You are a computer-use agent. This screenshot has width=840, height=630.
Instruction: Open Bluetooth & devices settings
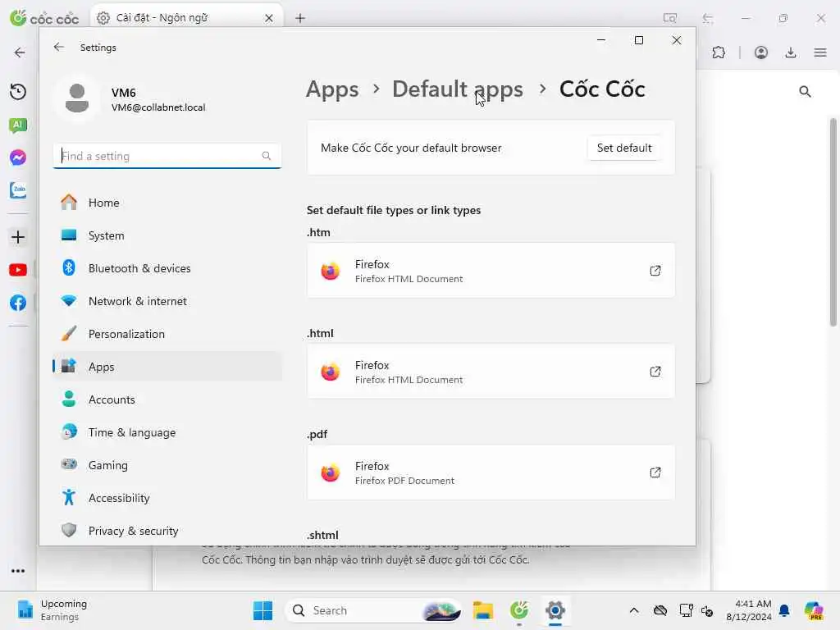pos(167,268)
